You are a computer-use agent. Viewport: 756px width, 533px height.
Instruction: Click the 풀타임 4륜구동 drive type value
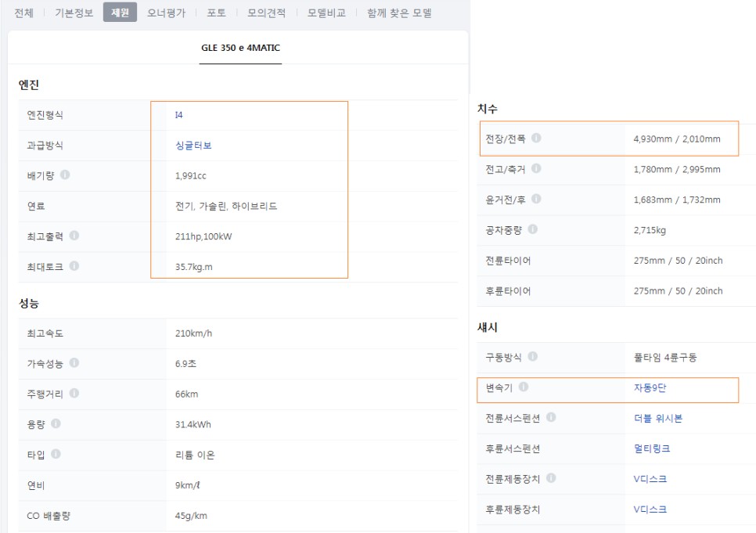click(665, 358)
